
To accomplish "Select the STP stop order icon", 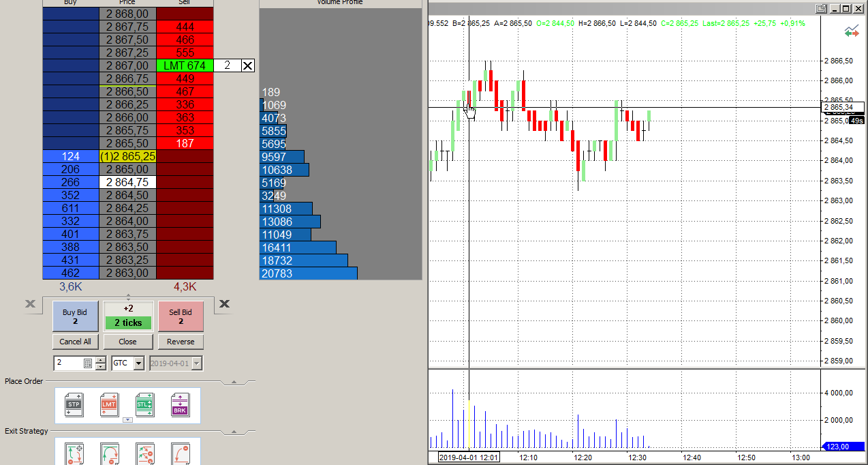I will pos(74,404).
